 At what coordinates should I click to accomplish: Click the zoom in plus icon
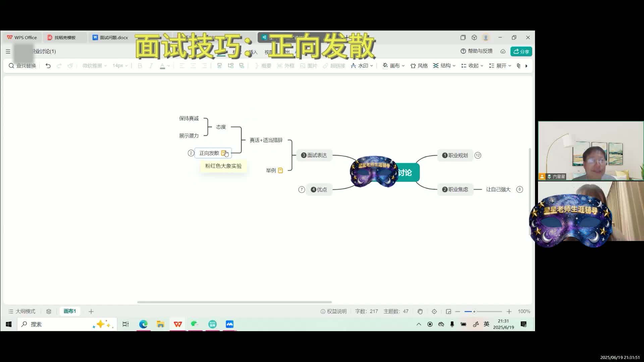[509, 311]
